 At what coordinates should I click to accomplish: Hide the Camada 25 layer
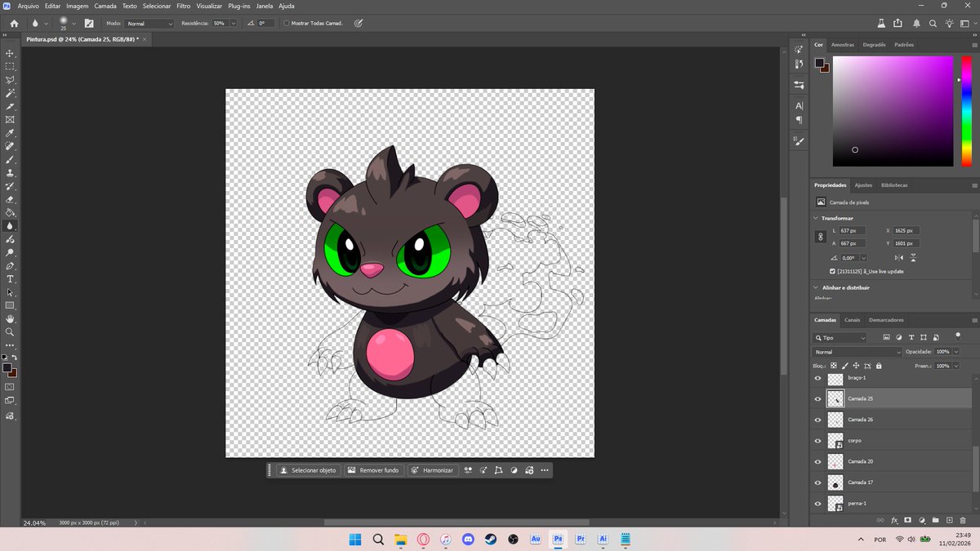[817, 398]
